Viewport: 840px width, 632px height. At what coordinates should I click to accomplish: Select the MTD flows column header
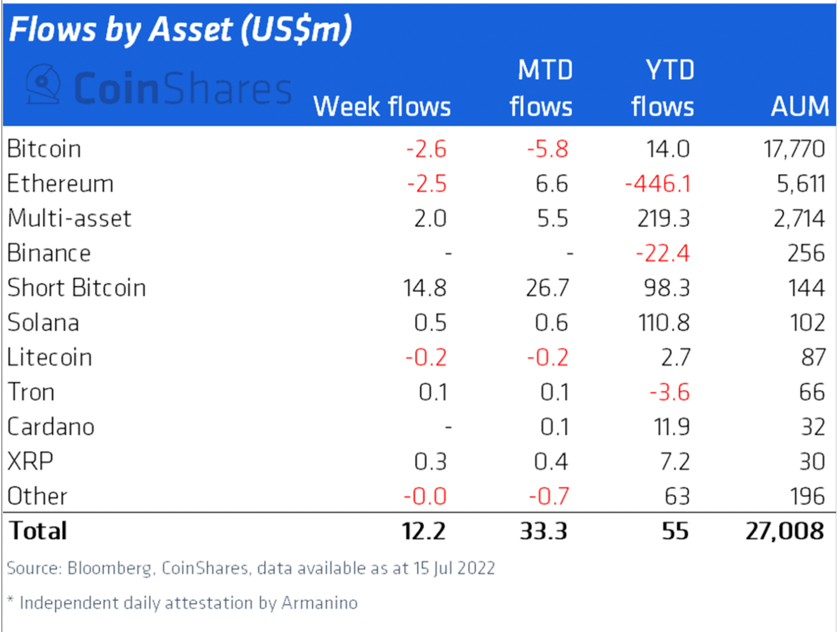[541, 89]
